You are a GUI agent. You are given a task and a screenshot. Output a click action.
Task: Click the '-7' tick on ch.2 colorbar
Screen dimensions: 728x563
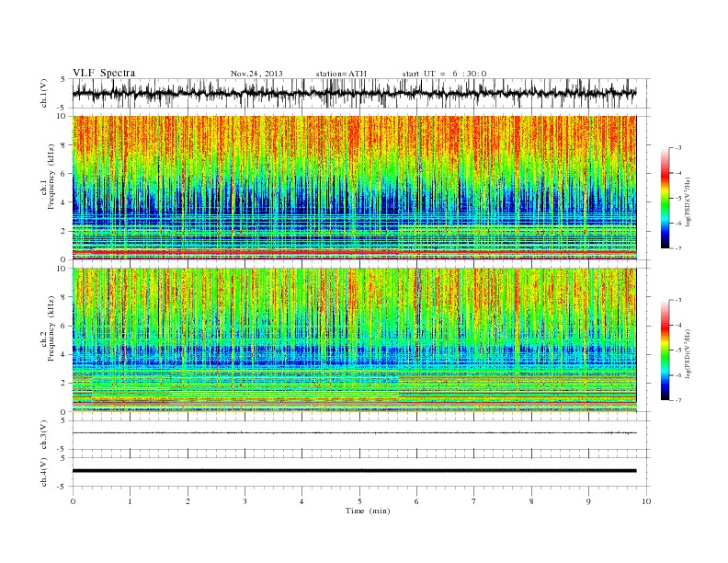[678, 400]
